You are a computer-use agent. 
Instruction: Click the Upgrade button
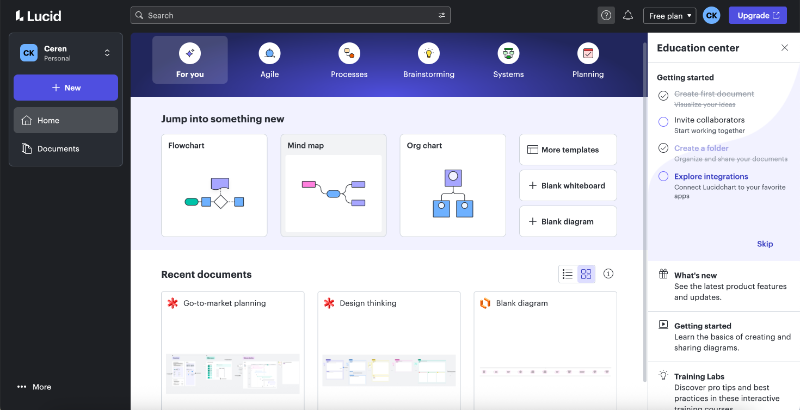[758, 15]
